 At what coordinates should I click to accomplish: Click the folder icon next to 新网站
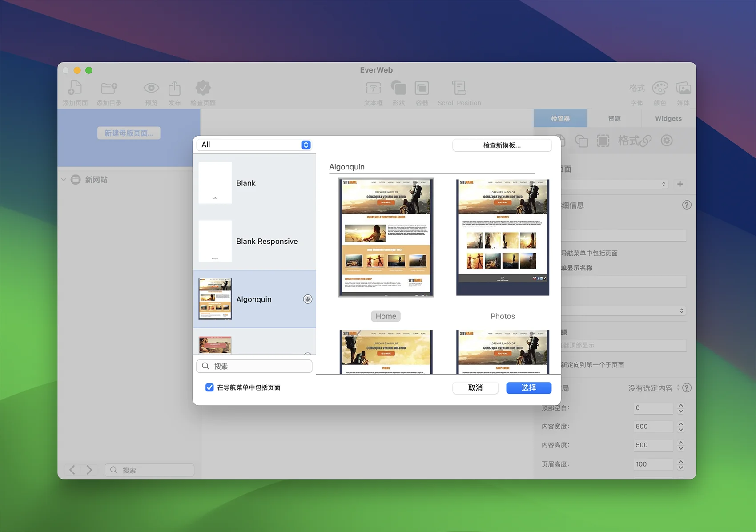[x=76, y=180]
